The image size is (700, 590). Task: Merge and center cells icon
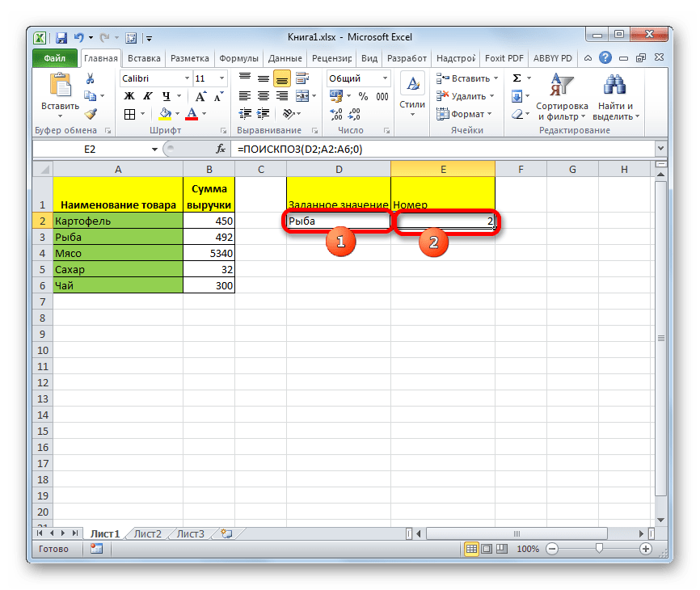click(302, 96)
